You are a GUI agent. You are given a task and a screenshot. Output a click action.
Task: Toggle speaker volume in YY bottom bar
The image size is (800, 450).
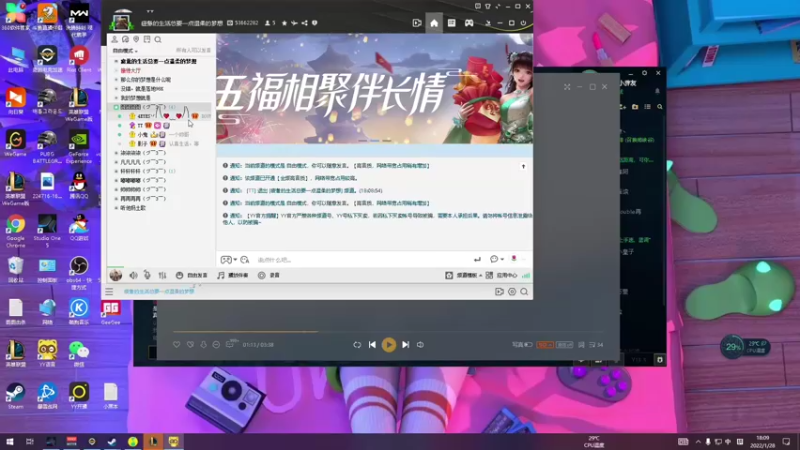133,276
